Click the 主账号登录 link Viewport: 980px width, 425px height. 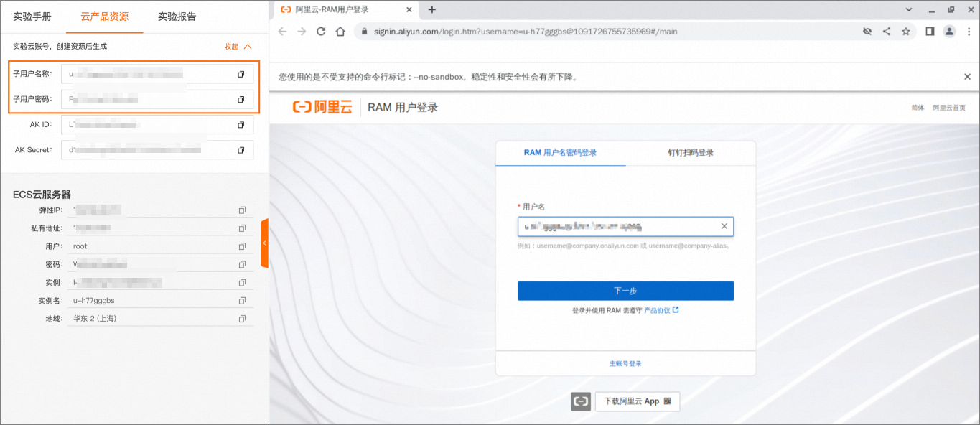click(x=625, y=363)
